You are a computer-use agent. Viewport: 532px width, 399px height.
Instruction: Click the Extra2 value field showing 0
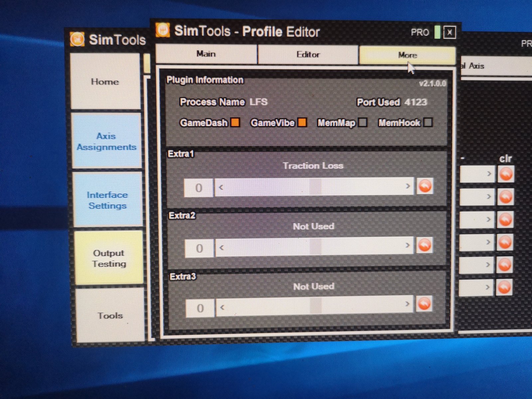(199, 248)
